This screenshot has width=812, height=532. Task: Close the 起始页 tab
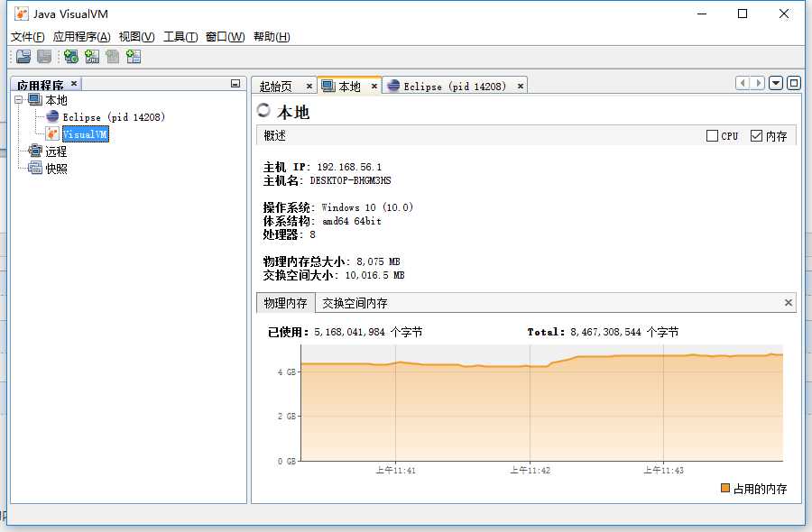tap(309, 86)
